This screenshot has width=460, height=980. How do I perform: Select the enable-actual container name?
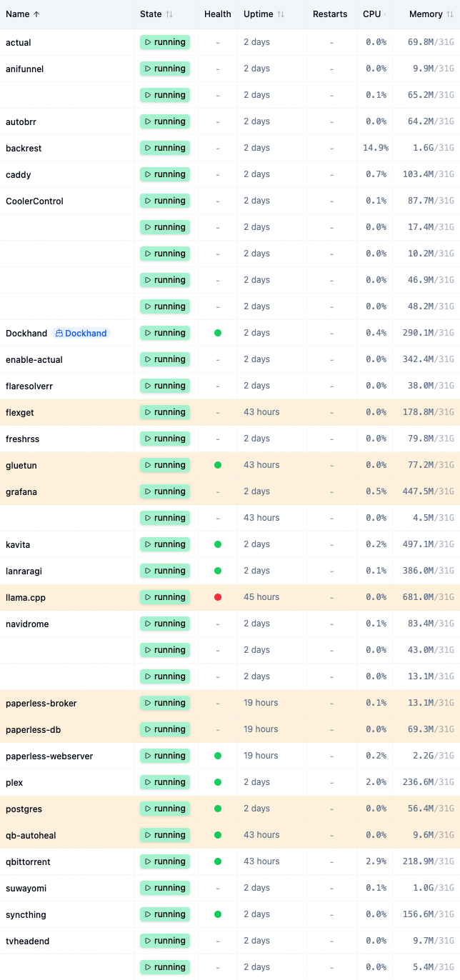[34, 360]
